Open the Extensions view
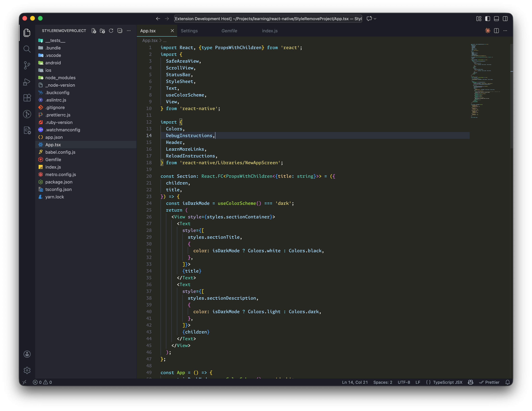 [x=27, y=98]
